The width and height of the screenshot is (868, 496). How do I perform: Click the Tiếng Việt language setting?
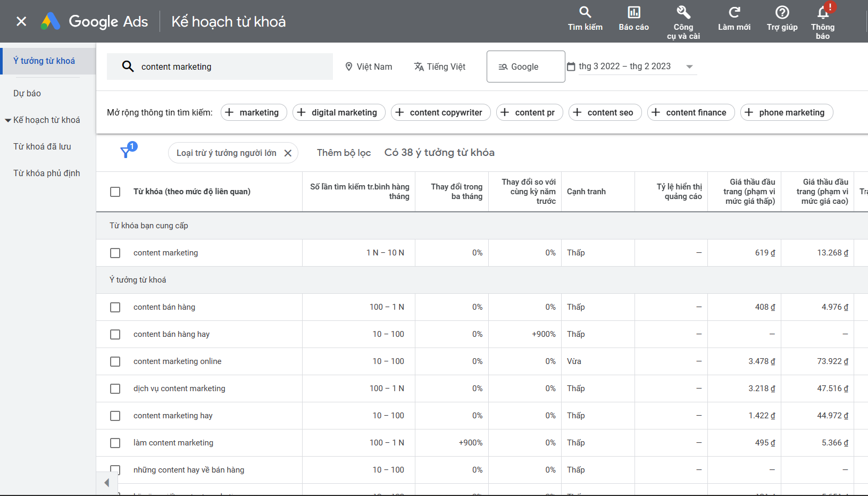440,67
